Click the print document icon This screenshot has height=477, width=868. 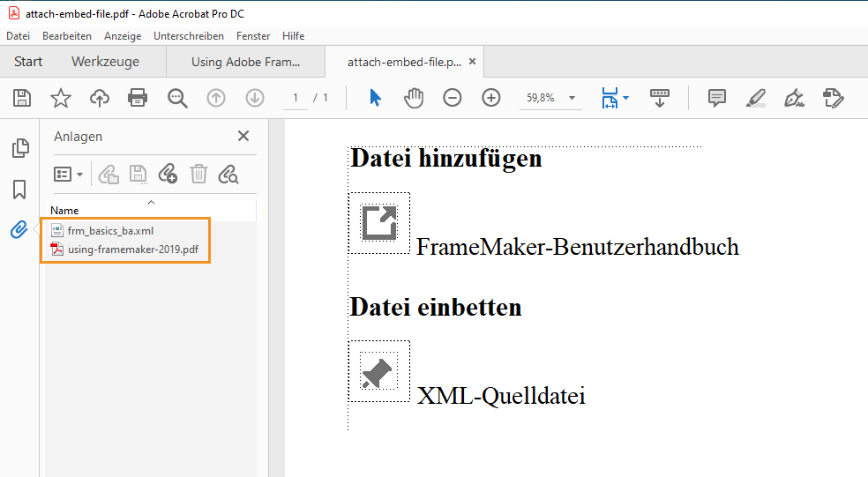click(138, 98)
